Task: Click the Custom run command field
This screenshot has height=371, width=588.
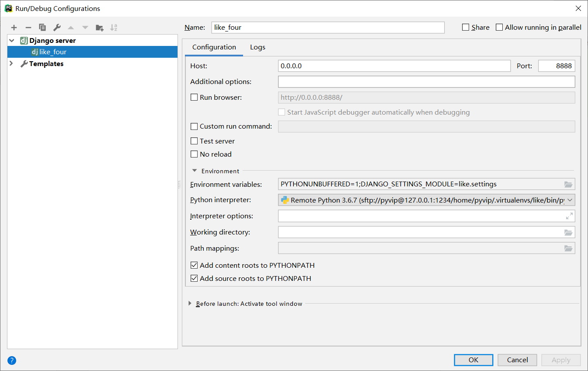Action: [427, 126]
